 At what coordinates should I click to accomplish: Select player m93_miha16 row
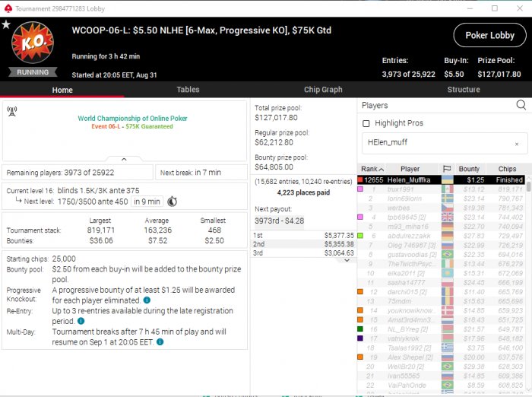tap(441, 227)
